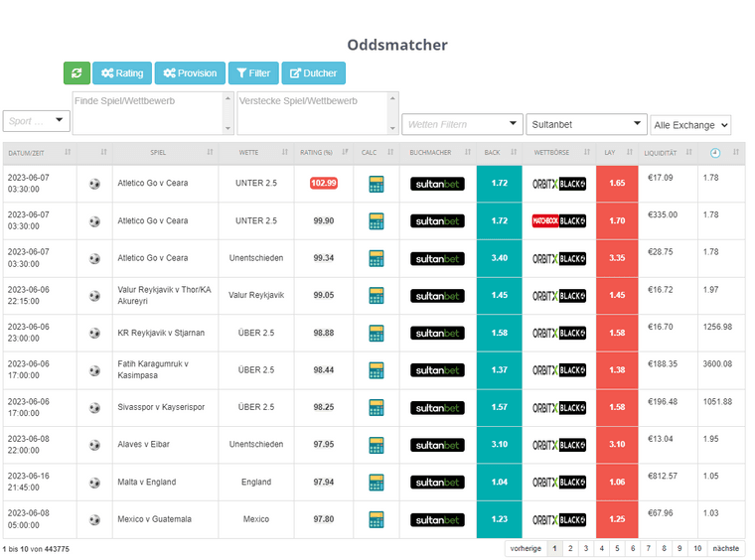Click the nächste pagination link
The width and height of the screenshot is (755, 560).
point(725,548)
